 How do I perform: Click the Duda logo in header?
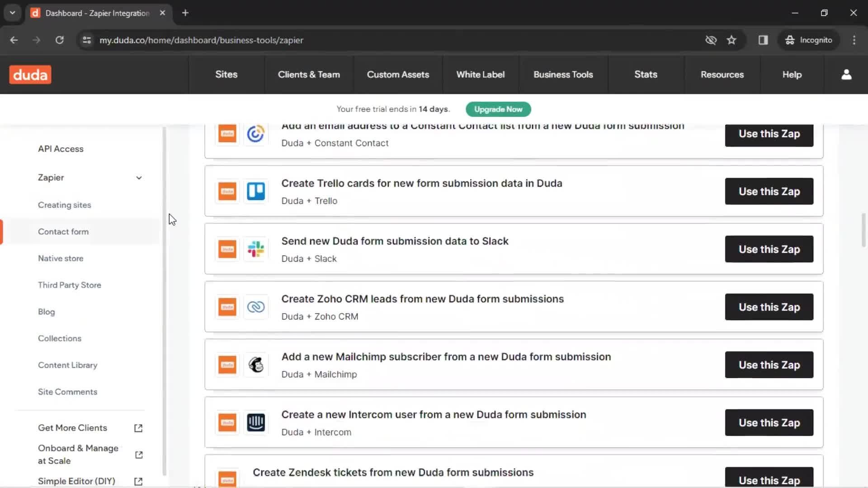pyautogui.click(x=30, y=75)
